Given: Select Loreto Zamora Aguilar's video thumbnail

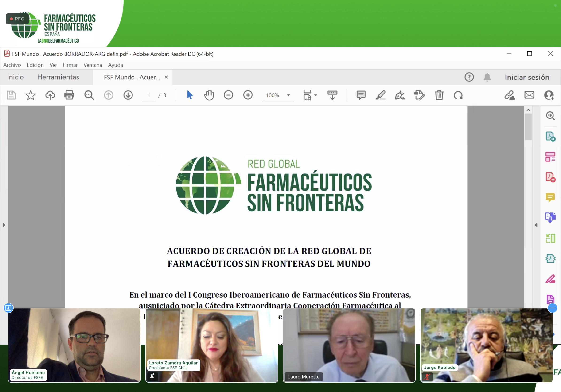Looking at the screenshot, I should (x=212, y=345).
